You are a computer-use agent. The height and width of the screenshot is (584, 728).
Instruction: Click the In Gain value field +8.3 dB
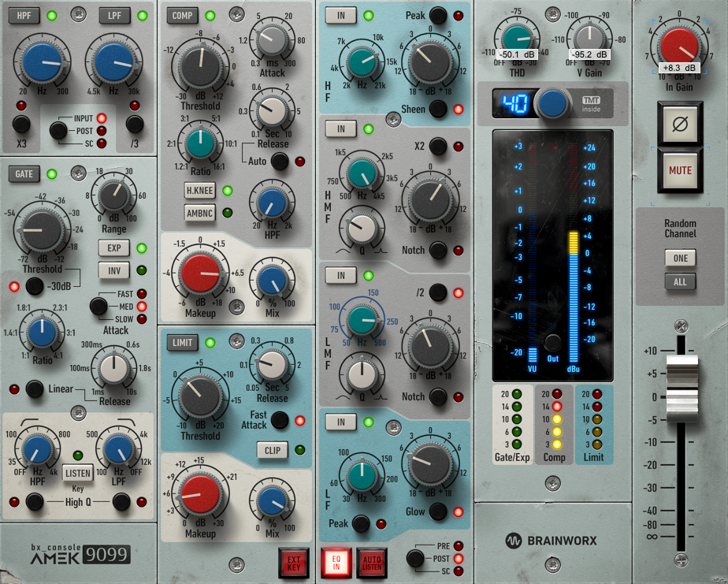tap(679, 69)
